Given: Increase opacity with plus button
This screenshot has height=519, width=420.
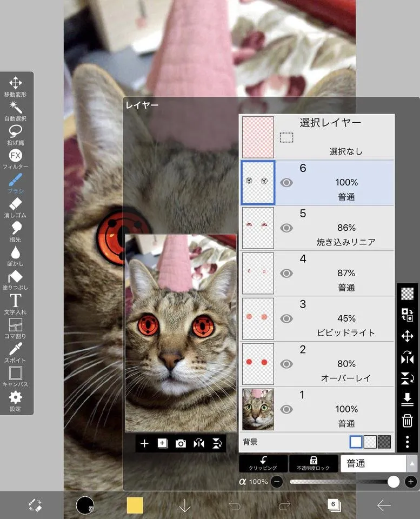Looking at the screenshot, I should 411,482.
